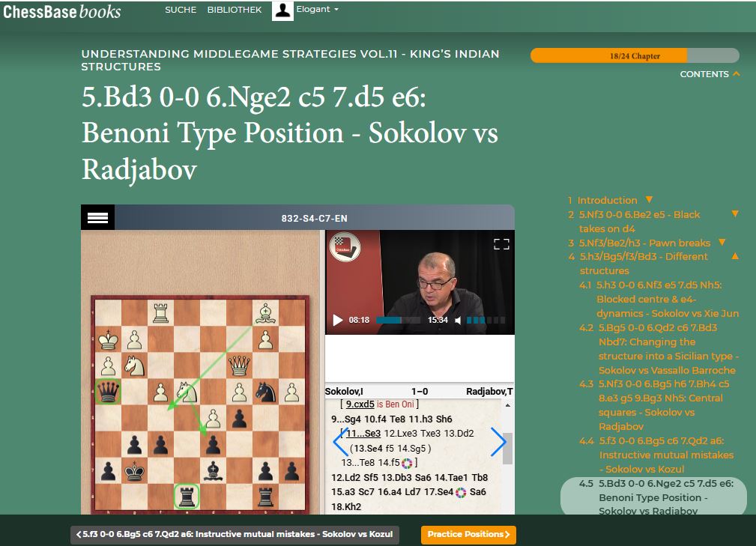Screen dimensions: 756x546
Task: Collapse the CONTENTS panel
Action: tap(737, 74)
